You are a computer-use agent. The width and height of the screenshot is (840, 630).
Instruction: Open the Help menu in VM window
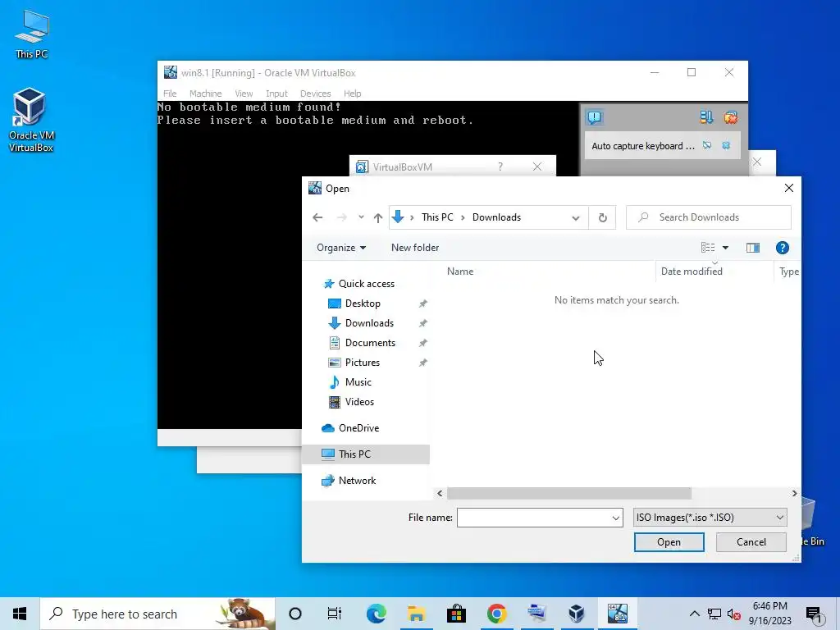pos(352,94)
